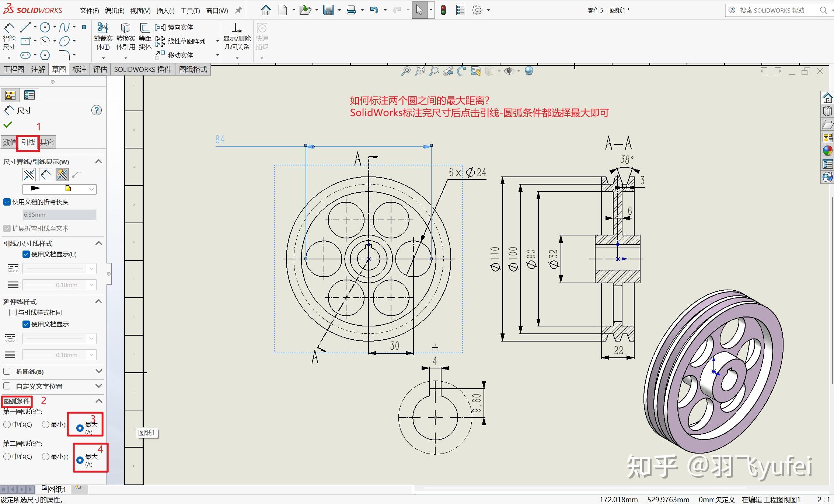Select the Polygon sketch tool
834x504 pixels.
[x=45, y=55]
